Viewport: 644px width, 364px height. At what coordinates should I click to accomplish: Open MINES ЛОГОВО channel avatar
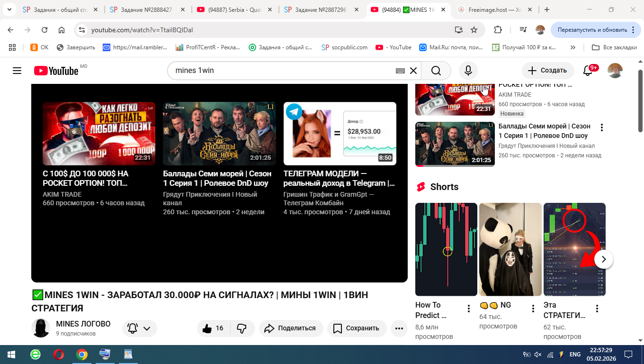[41, 328]
